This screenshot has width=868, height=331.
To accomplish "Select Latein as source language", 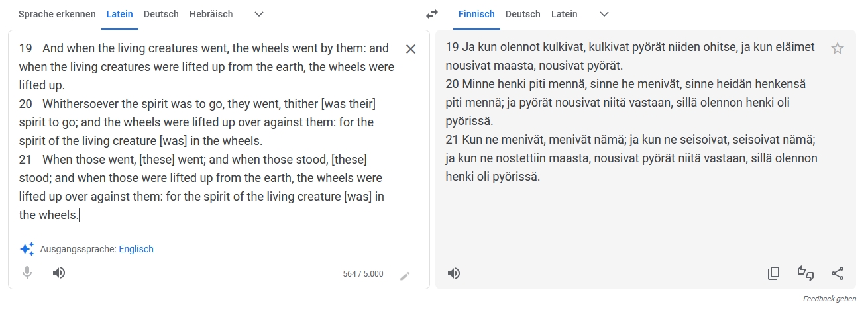I will (119, 14).
